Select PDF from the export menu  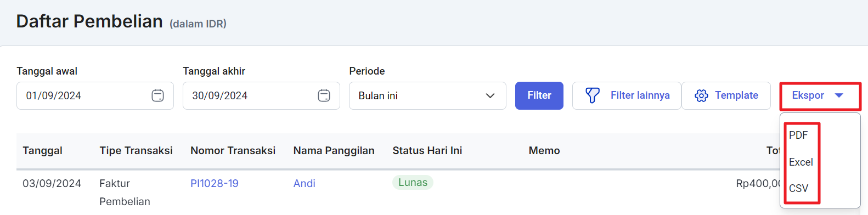(798, 135)
